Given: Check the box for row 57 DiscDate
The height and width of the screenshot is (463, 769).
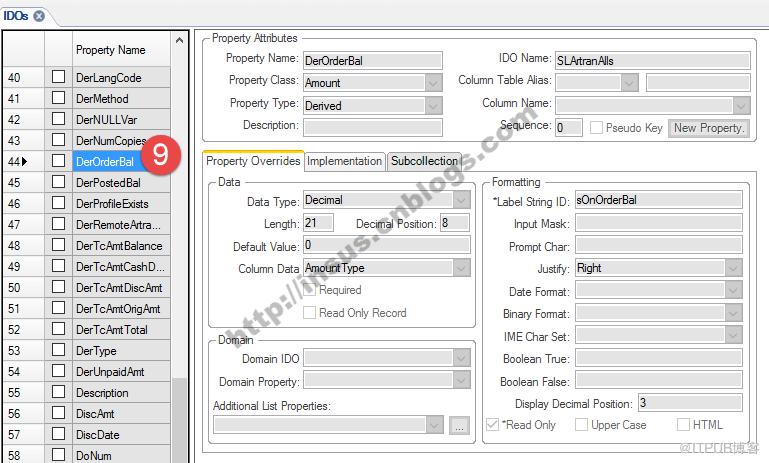Looking at the screenshot, I should click(x=58, y=434).
